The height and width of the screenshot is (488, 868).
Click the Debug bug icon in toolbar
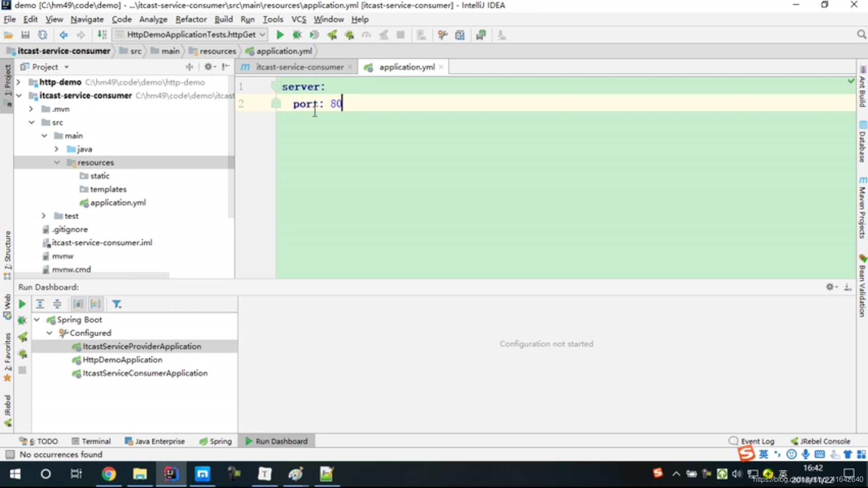tap(297, 35)
